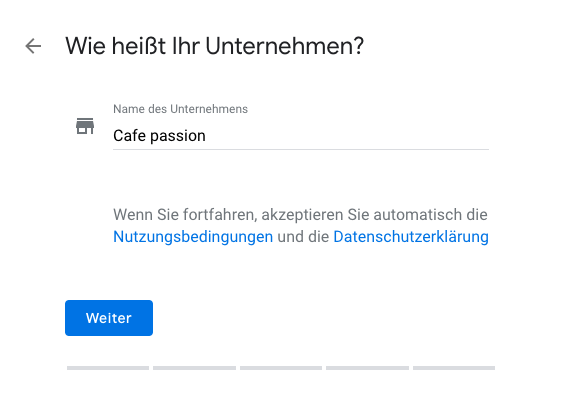Click the 'Name des Unternehmens' field label
This screenshot has width=568, height=410.
coord(180,109)
